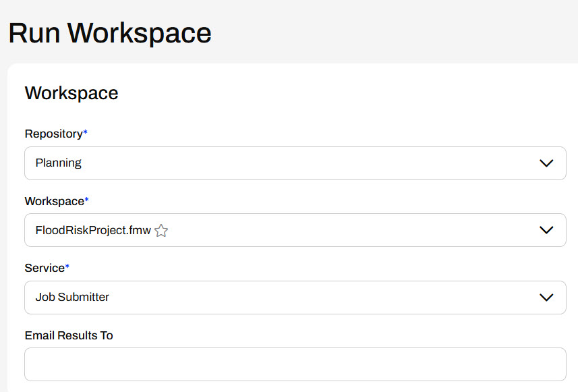This screenshot has height=392, width=578.
Task: Click the Service field's chevron arrow
Action: (546, 298)
